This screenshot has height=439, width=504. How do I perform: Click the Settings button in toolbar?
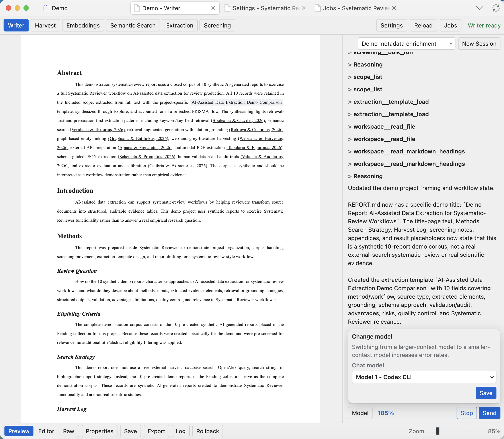point(391,25)
